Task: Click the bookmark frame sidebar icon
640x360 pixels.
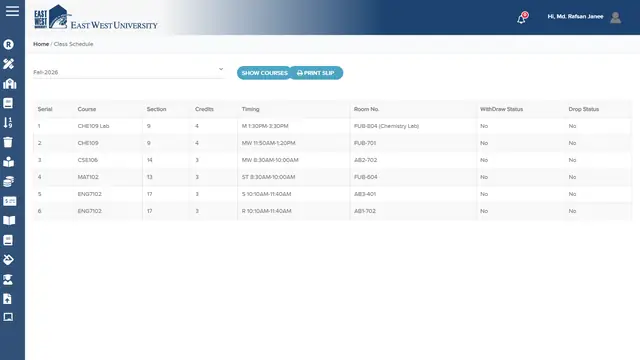Action: [8, 317]
